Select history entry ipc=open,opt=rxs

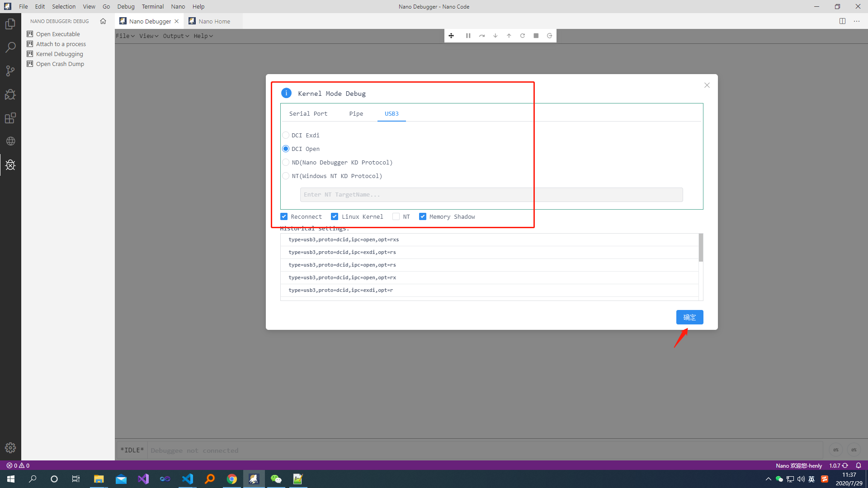pos(490,239)
